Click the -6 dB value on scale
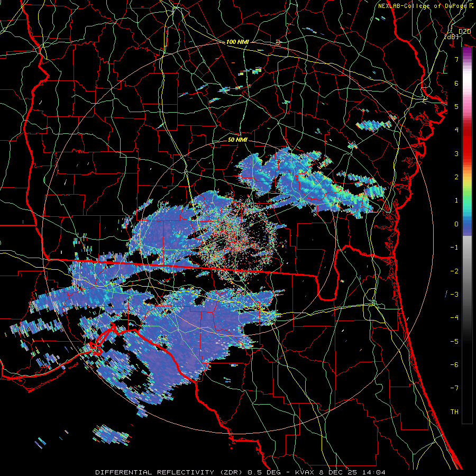476x476 pixels. point(454,365)
